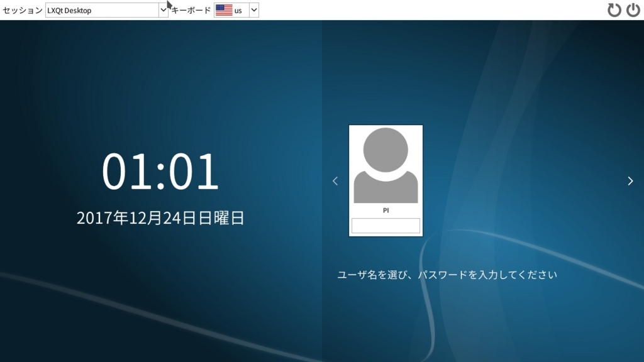Focus the password field under PI
This screenshot has height=362, width=644.
[x=386, y=226]
